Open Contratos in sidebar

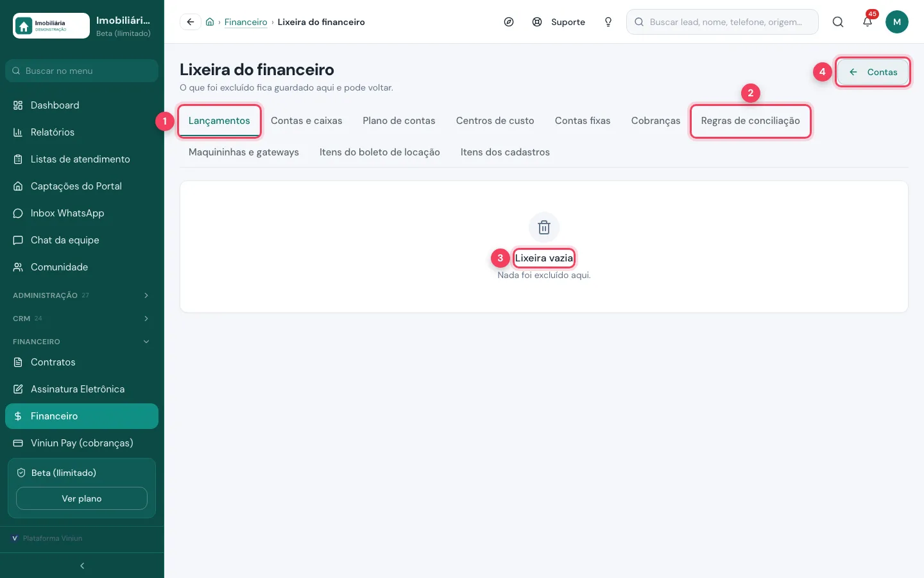81,362
